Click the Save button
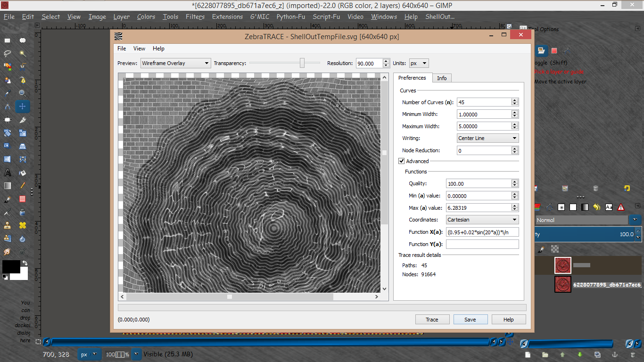644x362 pixels. (470, 320)
